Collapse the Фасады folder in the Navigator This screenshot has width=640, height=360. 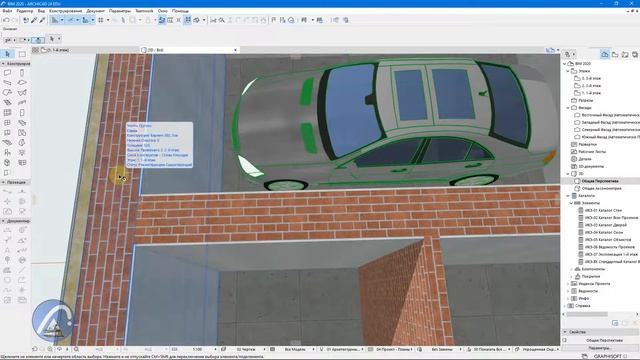568,108
